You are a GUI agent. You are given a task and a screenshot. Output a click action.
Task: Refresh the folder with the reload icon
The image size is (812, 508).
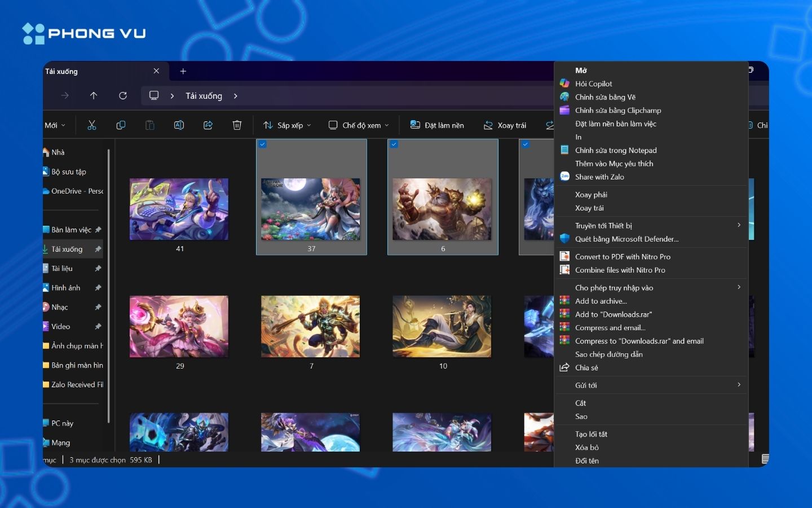(123, 96)
